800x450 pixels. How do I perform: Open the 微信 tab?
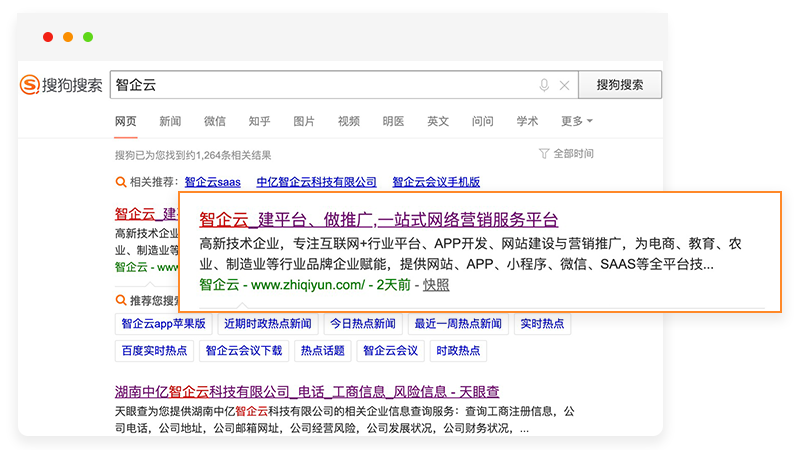click(x=215, y=121)
